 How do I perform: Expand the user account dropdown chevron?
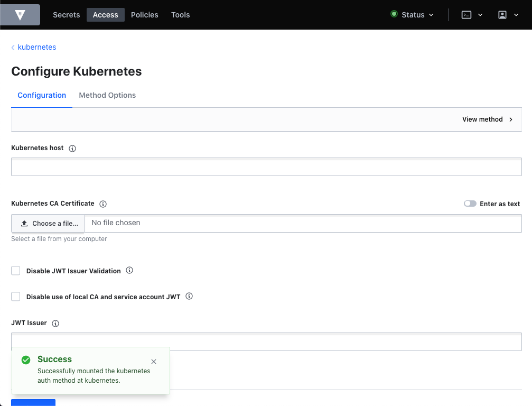coord(516,15)
